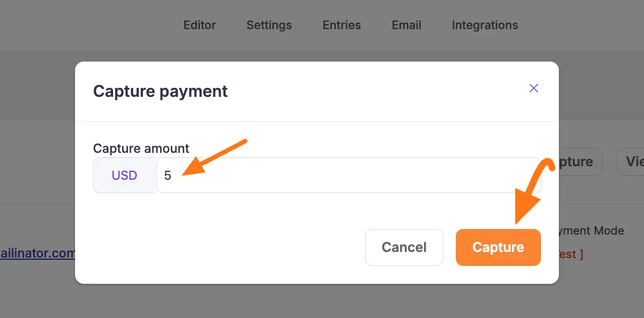Click the Capture amount input field
This screenshot has width=644, height=318.
pos(348,175)
